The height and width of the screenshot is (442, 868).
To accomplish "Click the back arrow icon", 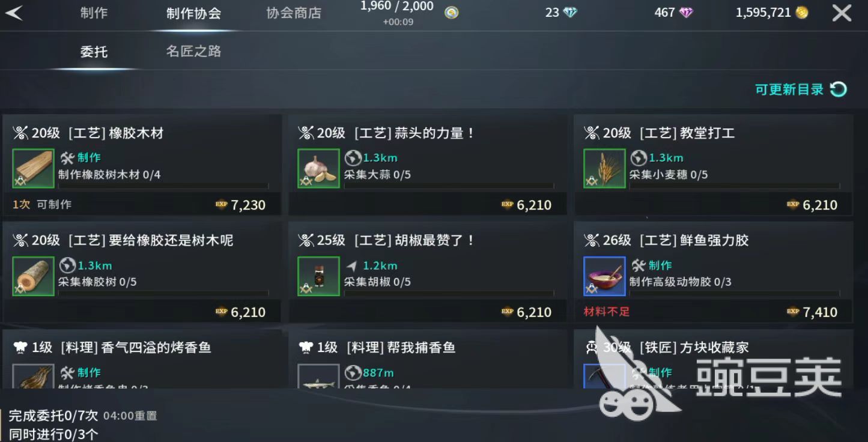I will (x=14, y=13).
